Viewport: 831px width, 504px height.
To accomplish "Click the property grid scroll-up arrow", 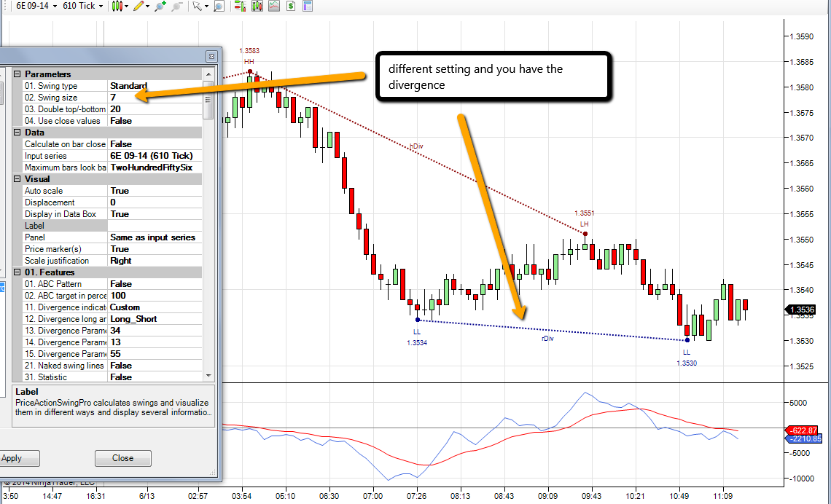I will tap(208, 74).
